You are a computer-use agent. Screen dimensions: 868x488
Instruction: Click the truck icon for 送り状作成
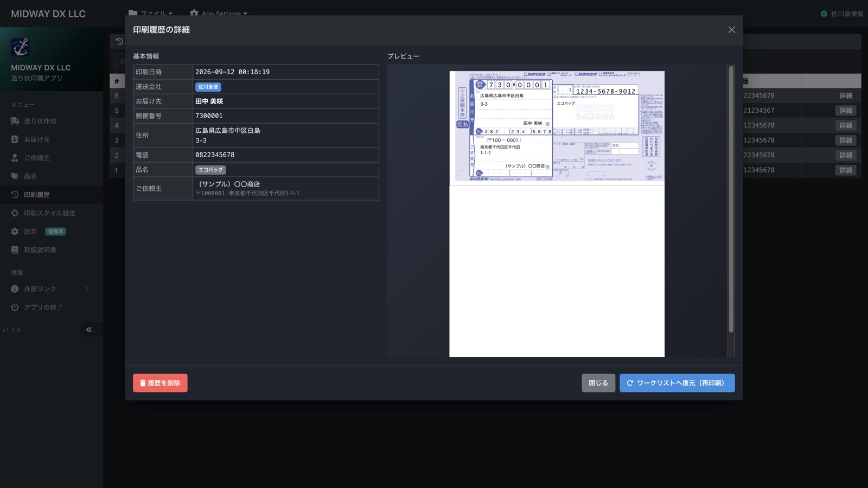click(15, 121)
